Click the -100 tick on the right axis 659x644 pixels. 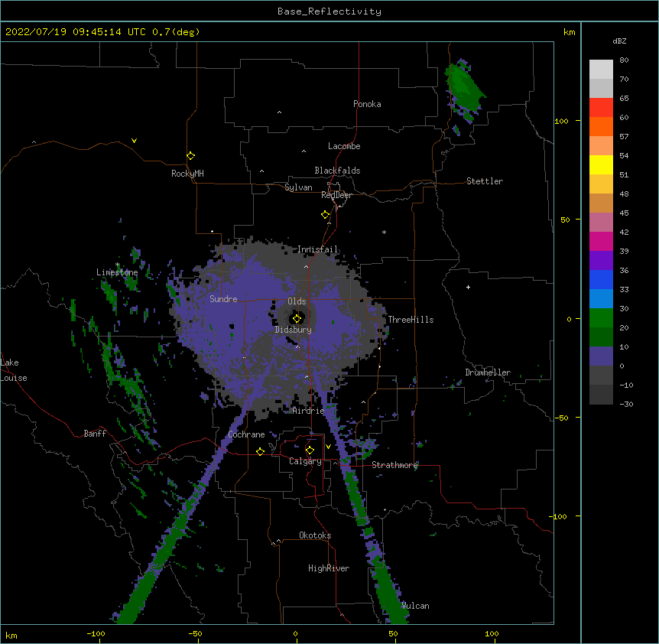click(558, 516)
